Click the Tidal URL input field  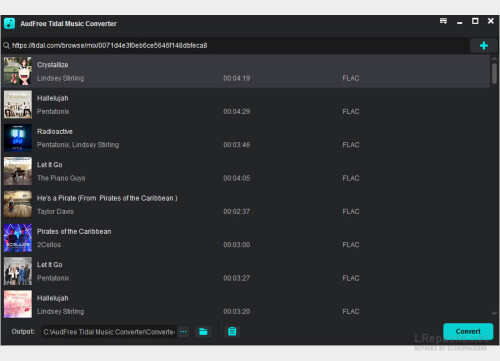point(235,45)
